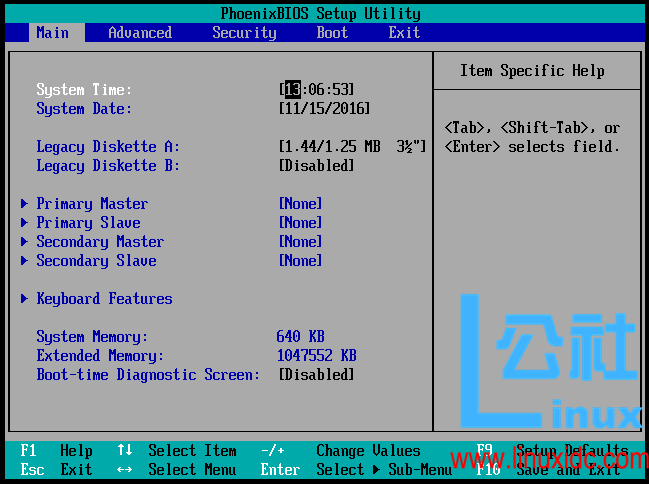Viewport: 649px width, 484px height.
Task: Click the -/+ Change Values hint
Action: click(341, 450)
